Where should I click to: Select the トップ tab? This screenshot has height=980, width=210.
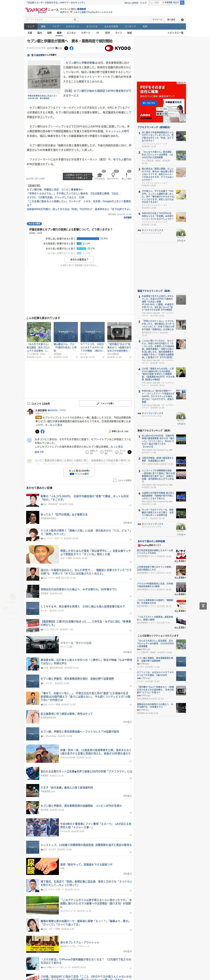pyautogui.click(x=31, y=27)
